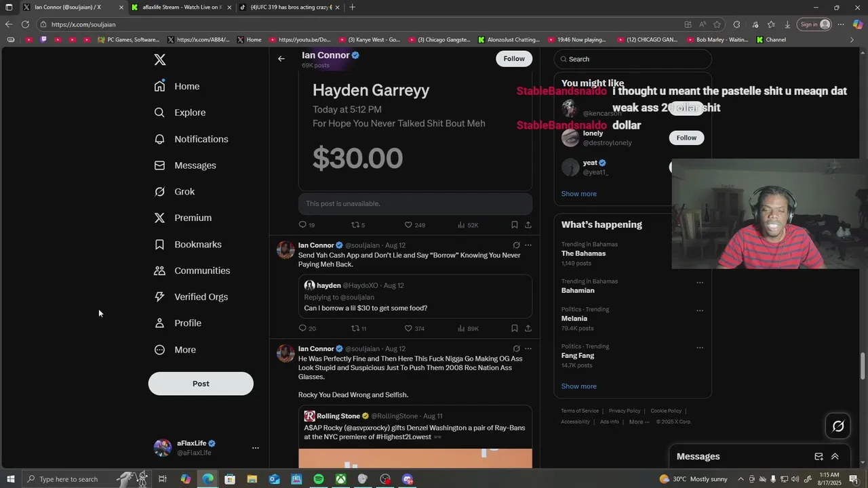868x488 pixels.
Task: Click the Notifications bell icon
Action: point(159,139)
